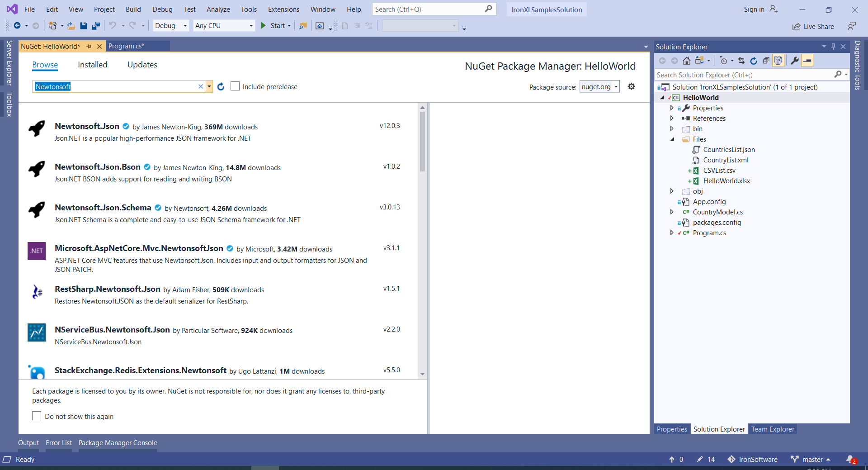Open the Build menu
868x470 pixels.
click(133, 9)
